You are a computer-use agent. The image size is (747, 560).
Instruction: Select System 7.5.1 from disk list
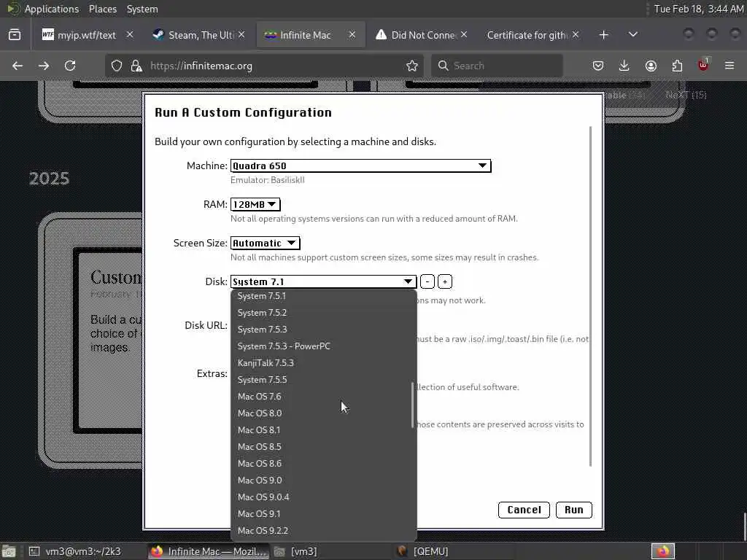click(x=323, y=296)
